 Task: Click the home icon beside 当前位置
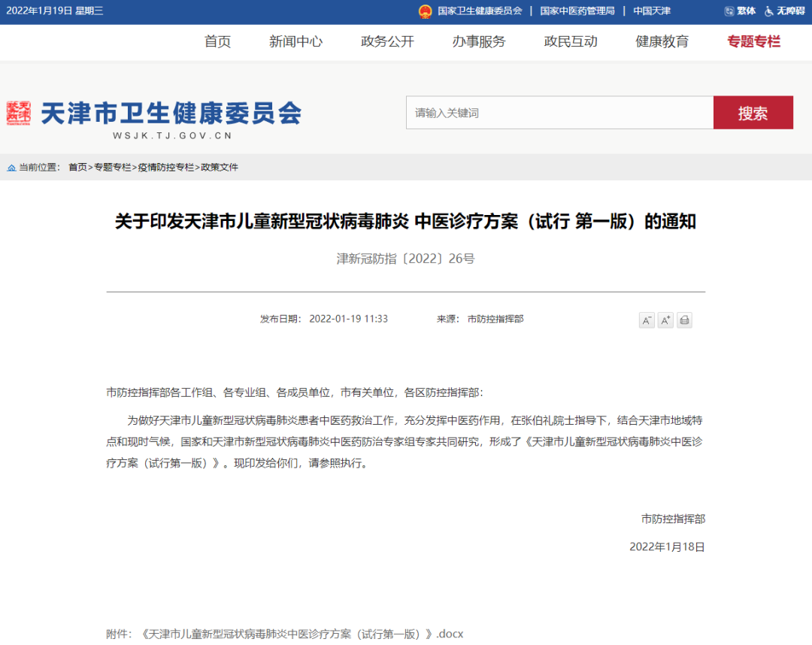pyautogui.click(x=11, y=168)
